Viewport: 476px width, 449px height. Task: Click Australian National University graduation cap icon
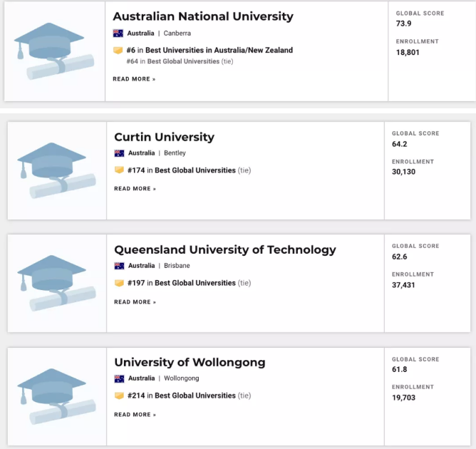click(54, 53)
